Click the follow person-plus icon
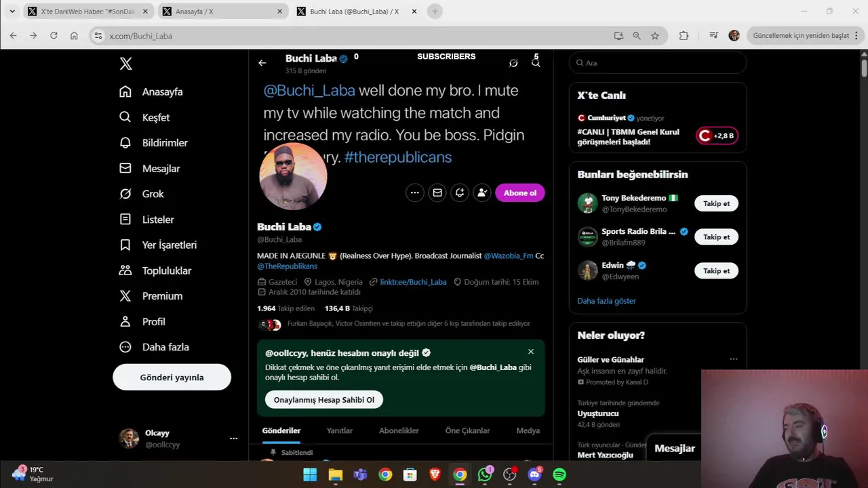Image resolution: width=868 pixels, height=488 pixels. (482, 192)
